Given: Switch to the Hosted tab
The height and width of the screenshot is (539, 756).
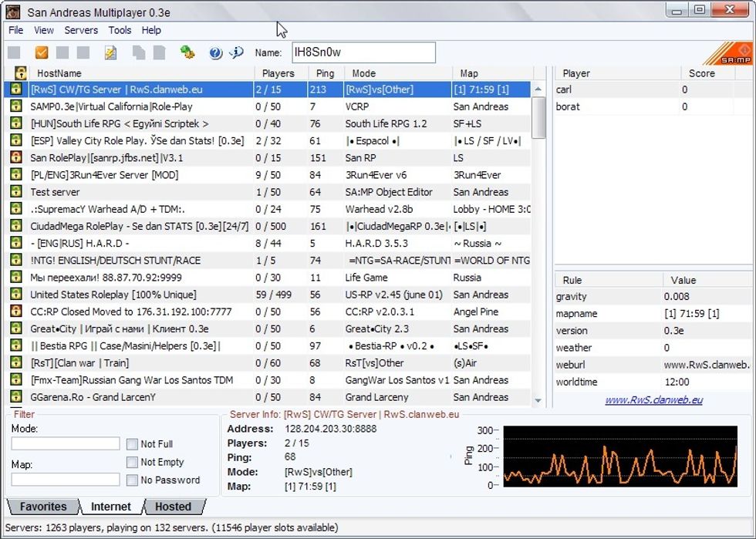Looking at the screenshot, I should 173,507.
